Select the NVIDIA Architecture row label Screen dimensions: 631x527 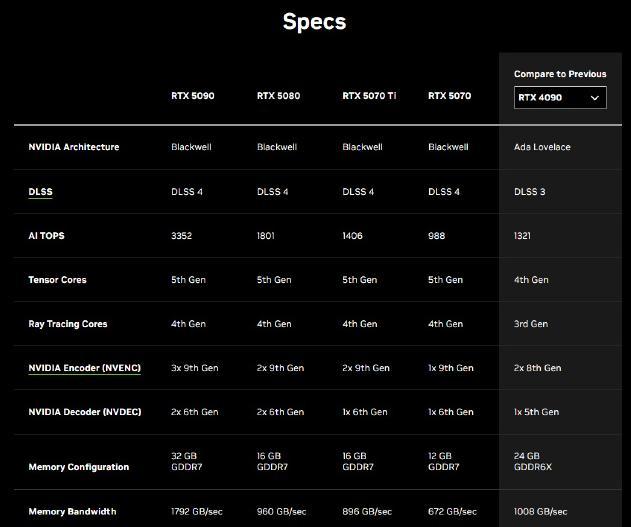(x=73, y=147)
